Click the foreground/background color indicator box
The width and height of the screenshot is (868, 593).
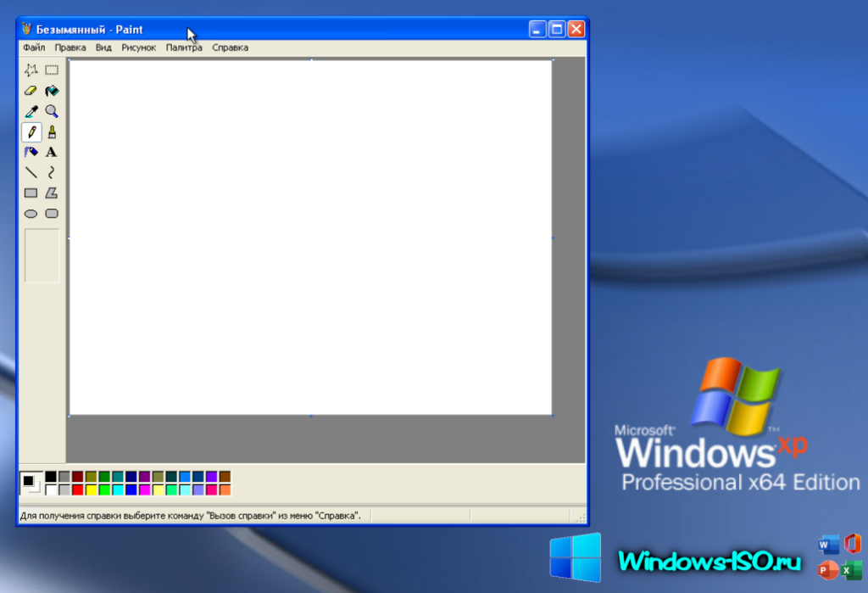click(x=31, y=484)
